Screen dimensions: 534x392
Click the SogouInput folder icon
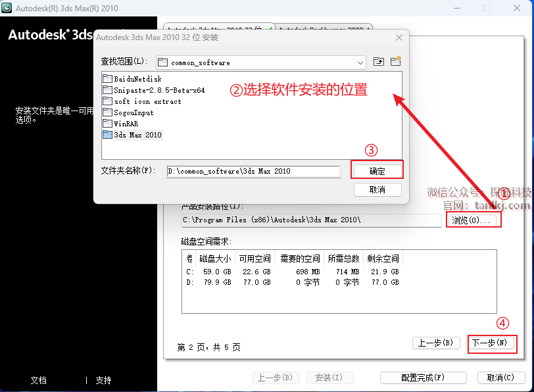point(108,112)
